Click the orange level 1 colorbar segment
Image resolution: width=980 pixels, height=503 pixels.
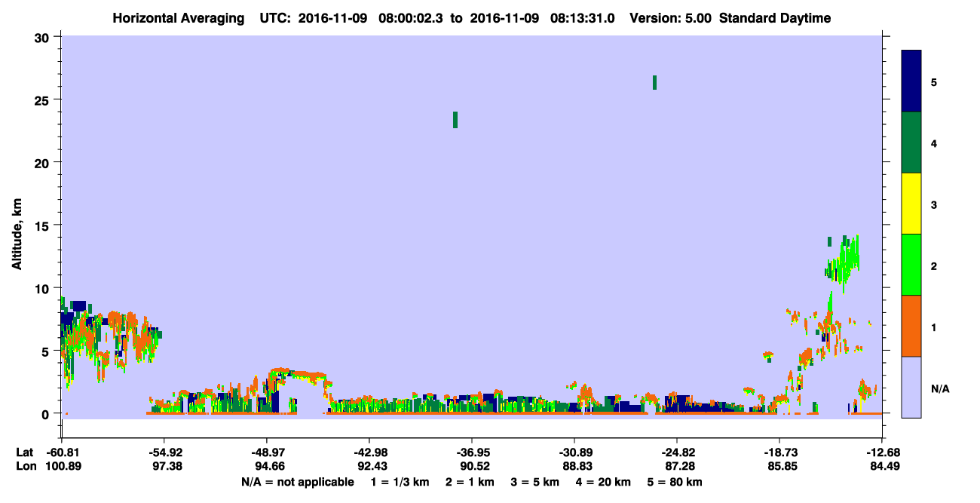click(911, 326)
